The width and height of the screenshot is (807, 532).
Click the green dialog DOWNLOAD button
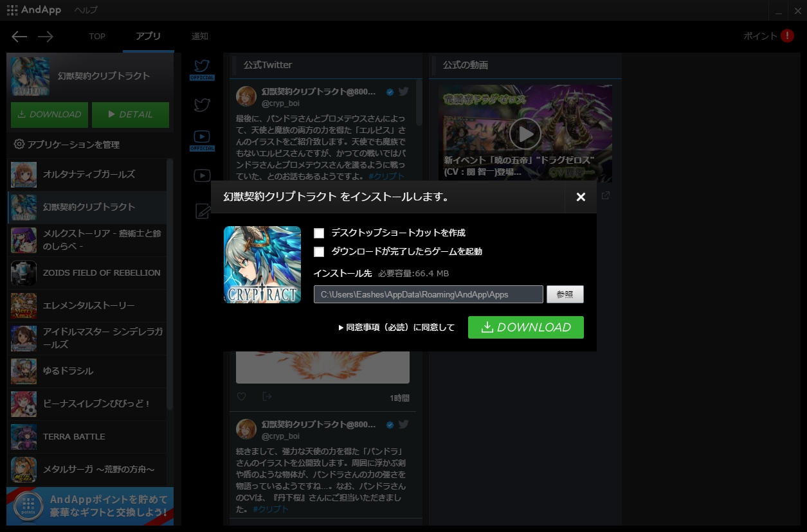(x=526, y=327)
